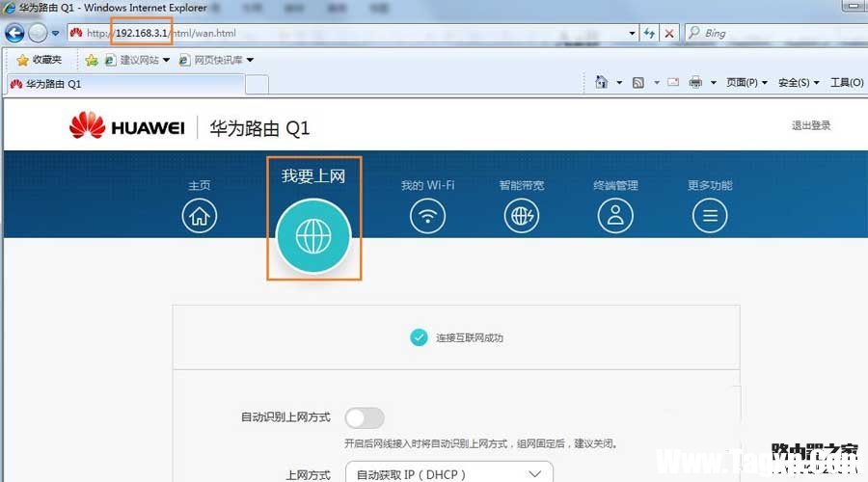Click the 上网方式 field label
Screen dimensions: 868x482
click(x=308, y=475)
